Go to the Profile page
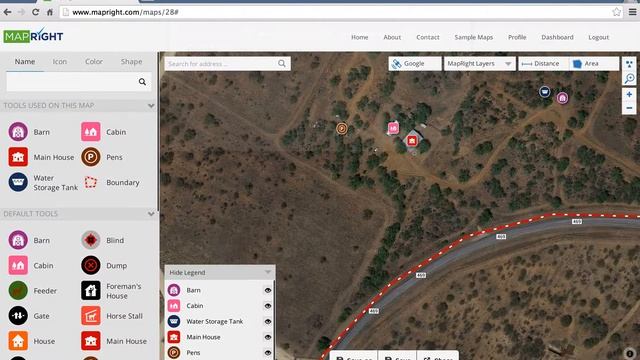The width and height of the screenshot is (640, 360). 517,37
